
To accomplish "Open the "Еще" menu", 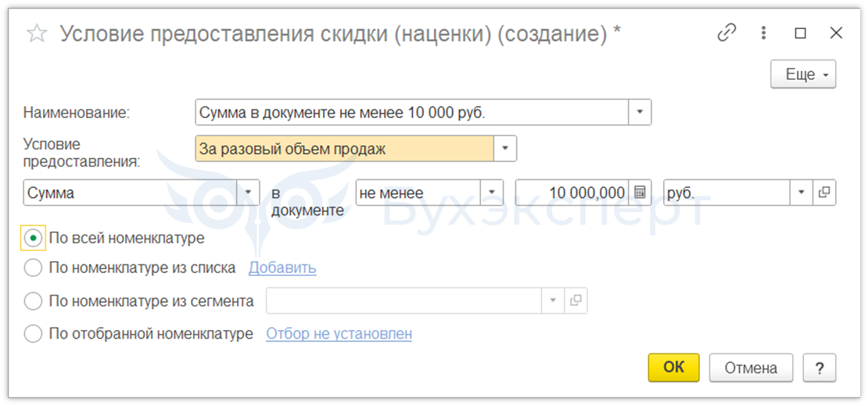I will pyautogui.click(x=803, y=74).
